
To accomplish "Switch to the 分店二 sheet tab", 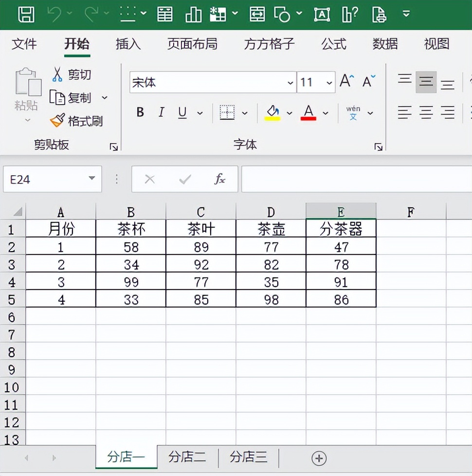I will coord(187,457).
